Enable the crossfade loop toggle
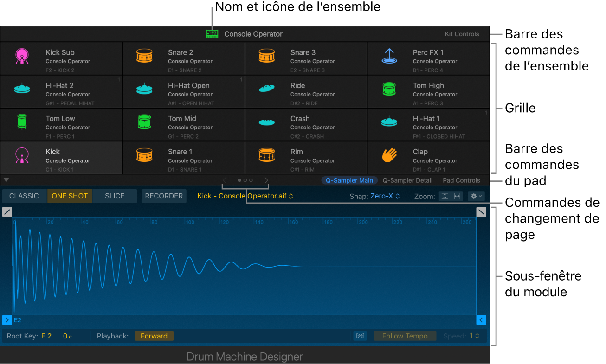The image size is (606, 364). click(360, 336)
